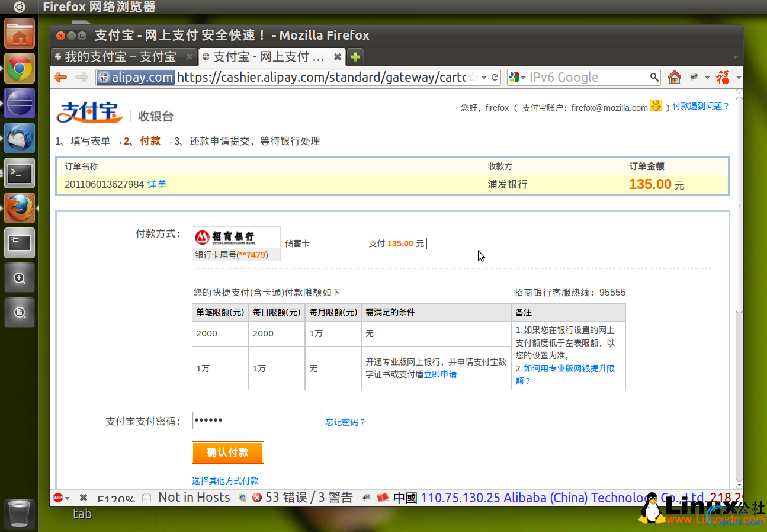
Task: Click order number 201106013627984
Action: (104, 184)
